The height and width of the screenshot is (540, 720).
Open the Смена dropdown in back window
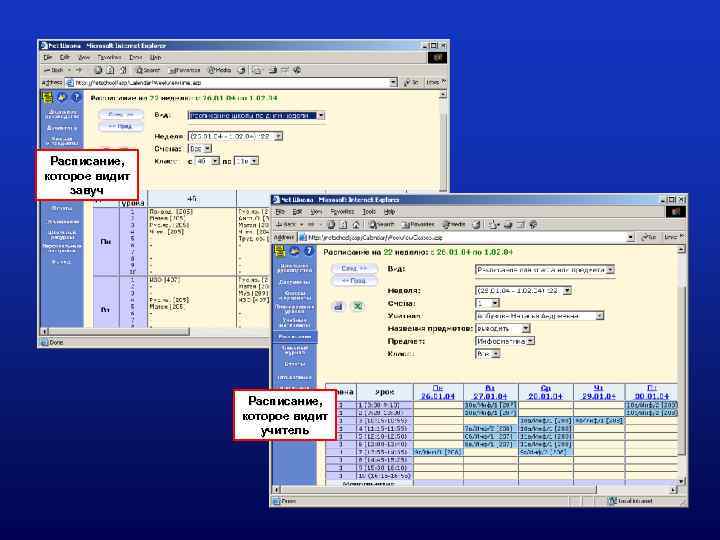pyautogui.click(x=208, y=149)
